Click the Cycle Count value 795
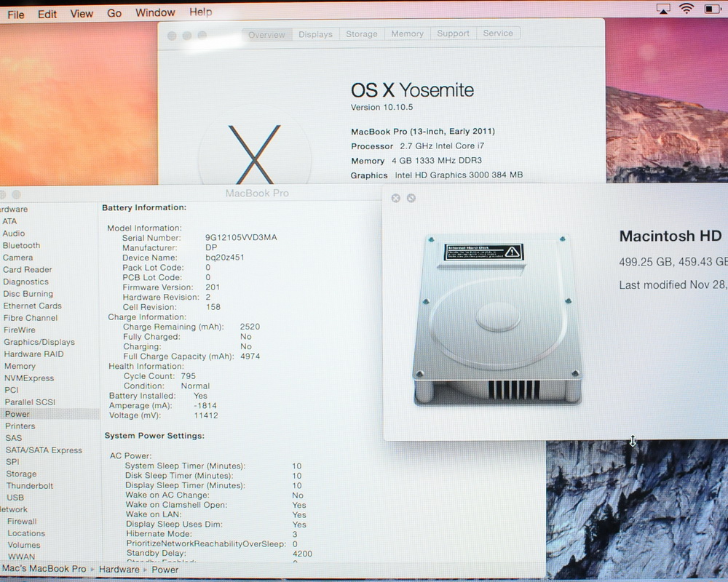This screenshot has height=582, width=728. (189, 376)
